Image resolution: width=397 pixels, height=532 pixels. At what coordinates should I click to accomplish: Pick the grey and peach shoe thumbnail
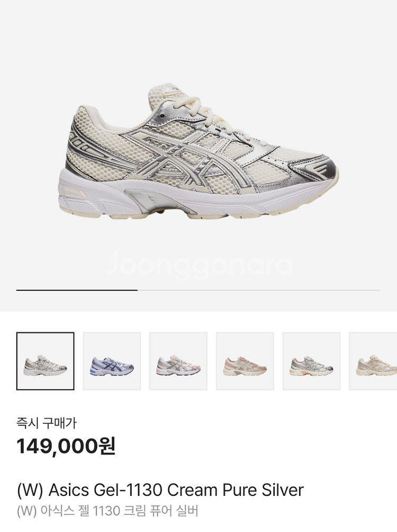pyautogui.click(x=178, y=361)
